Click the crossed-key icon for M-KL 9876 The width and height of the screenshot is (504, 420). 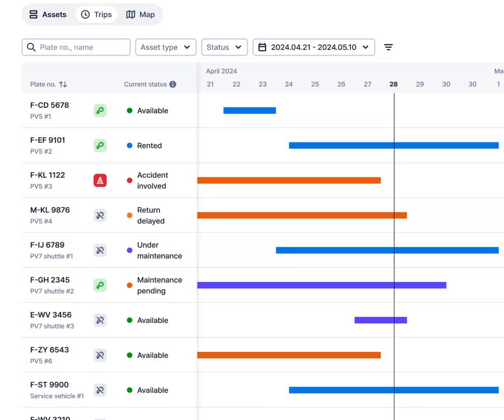pos(100,215)
